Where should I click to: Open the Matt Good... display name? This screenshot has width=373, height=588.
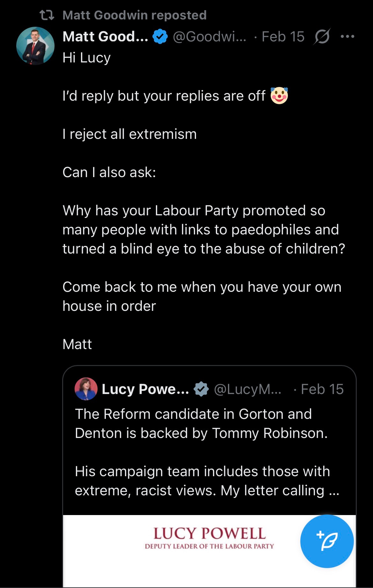[105, 37]
